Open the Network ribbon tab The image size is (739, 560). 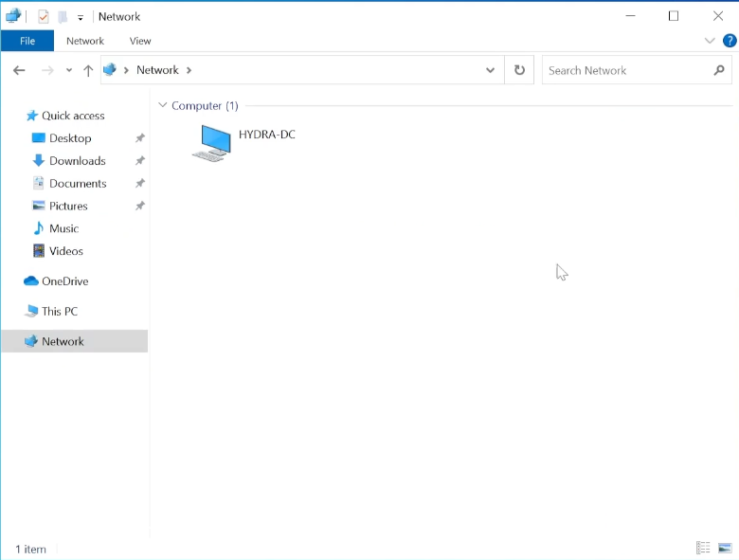tap(85, 41)
